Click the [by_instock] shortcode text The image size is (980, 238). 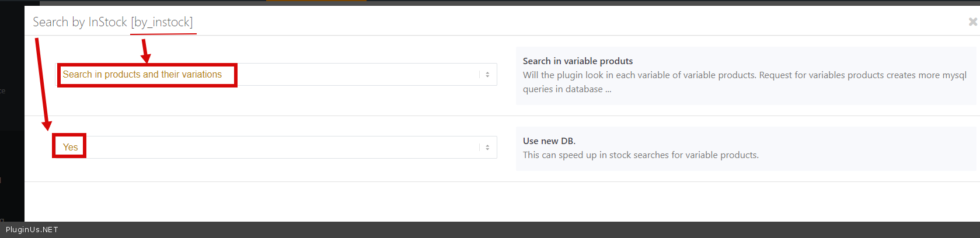click(x=162, y=22)
